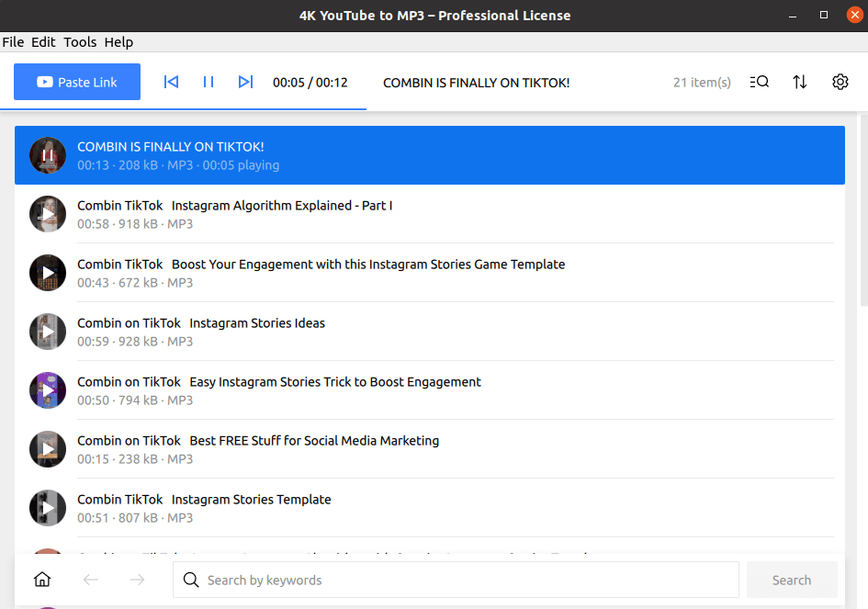The image size is (868, 609).
Task: Open the Tools menu
Action: [80, 41]
